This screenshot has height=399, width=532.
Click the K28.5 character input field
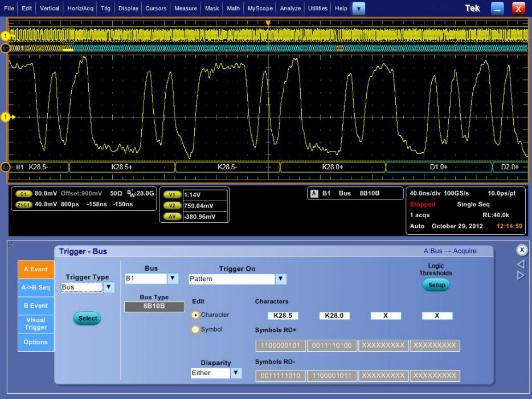click(x=283, y=315)
